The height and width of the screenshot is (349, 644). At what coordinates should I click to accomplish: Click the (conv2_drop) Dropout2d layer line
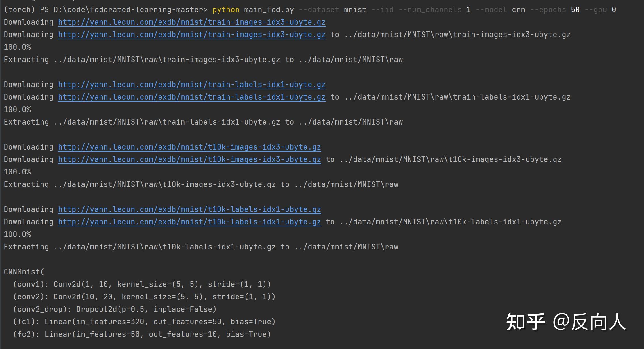115,309
